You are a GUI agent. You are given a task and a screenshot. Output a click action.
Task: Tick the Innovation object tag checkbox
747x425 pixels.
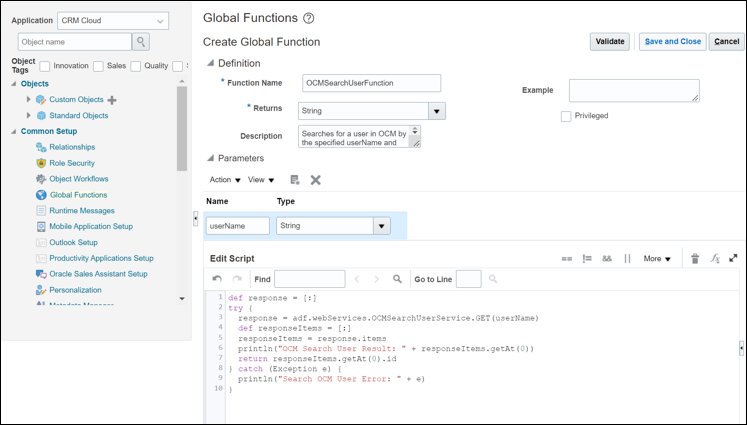(45, 66)
